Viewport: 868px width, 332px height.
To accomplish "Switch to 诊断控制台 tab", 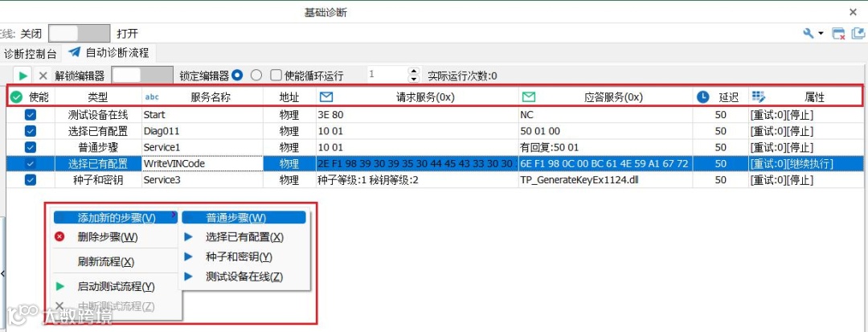I will (x=30, y=54).
